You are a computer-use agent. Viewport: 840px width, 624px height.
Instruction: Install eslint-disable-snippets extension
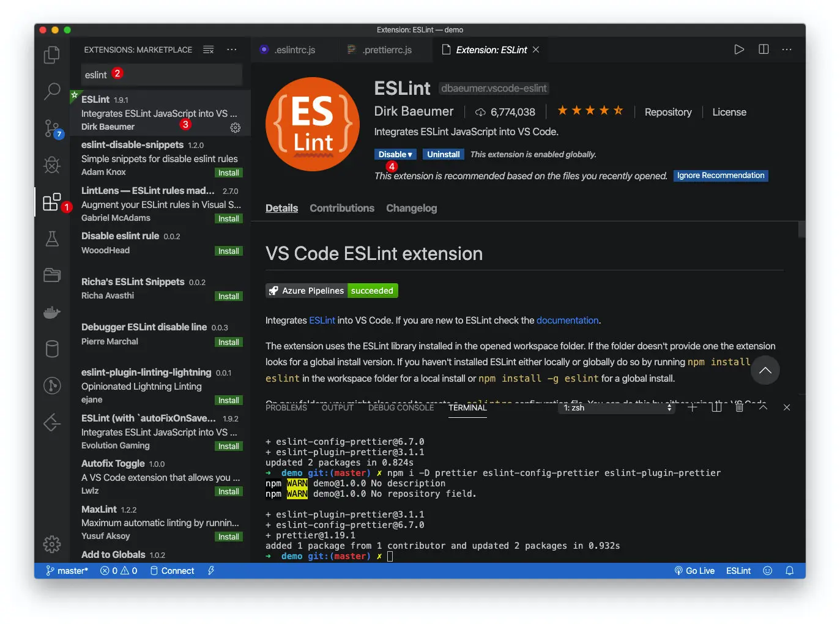pyautogui.click(x=229, y=173)
